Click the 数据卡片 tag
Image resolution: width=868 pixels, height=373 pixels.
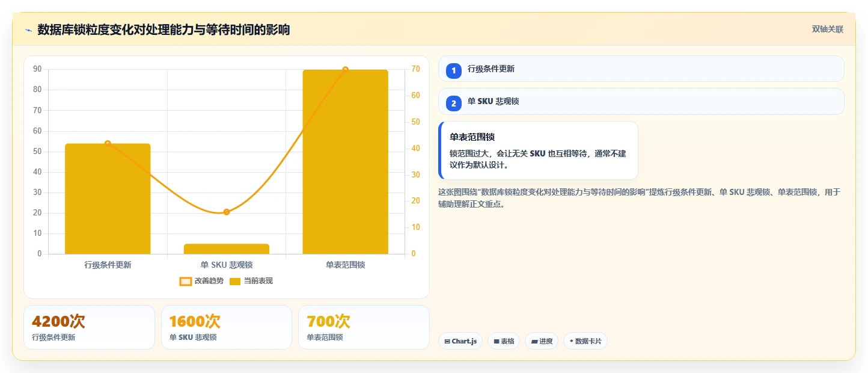[585, 341]
